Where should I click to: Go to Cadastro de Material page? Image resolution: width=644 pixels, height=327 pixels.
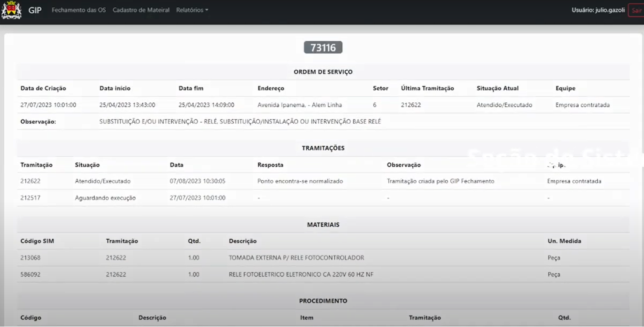click(141, 10)
